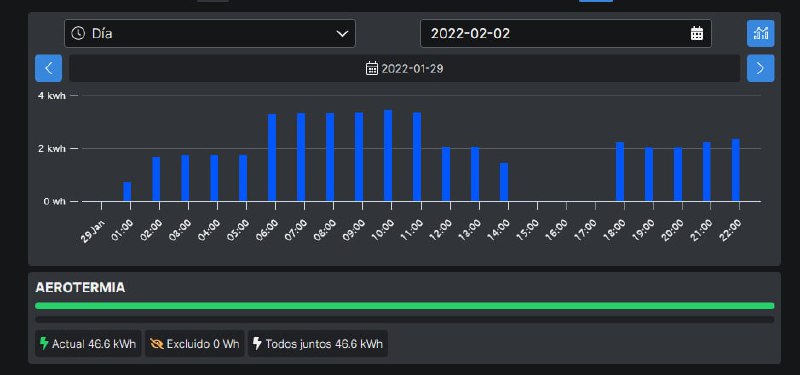This screenshot has height=375, width=800.
Task: Click the 10:00 bar in the chart
Action: [x=388, y=156]
